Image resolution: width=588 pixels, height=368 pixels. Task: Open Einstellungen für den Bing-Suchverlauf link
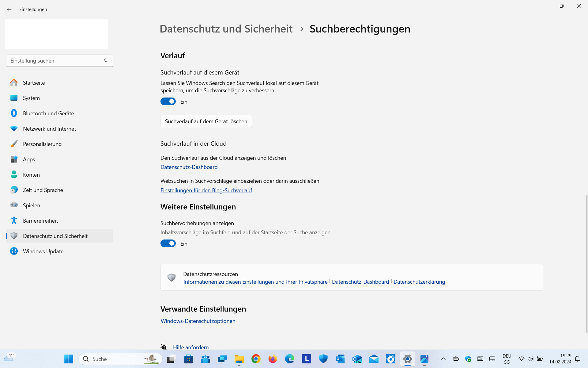tap(206, 190)
